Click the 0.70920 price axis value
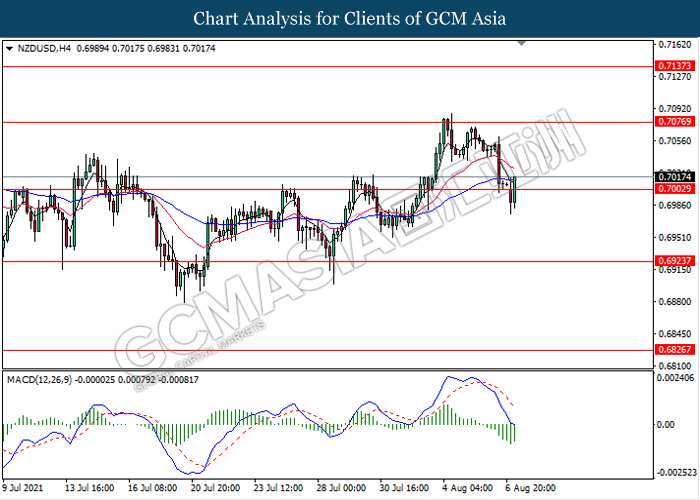The image size is (700, 500). coord(675,109)
